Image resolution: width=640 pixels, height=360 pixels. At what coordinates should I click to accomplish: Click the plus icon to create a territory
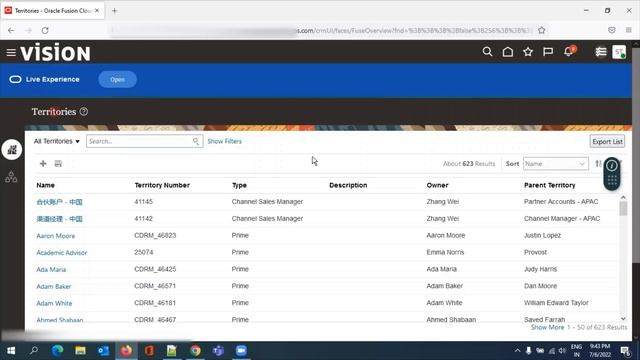[x=43, y=164]
